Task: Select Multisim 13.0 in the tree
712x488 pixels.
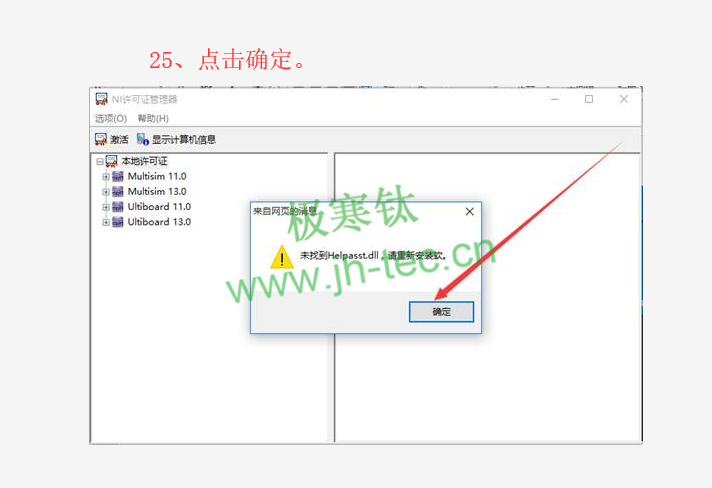Action: click(157, 192)
